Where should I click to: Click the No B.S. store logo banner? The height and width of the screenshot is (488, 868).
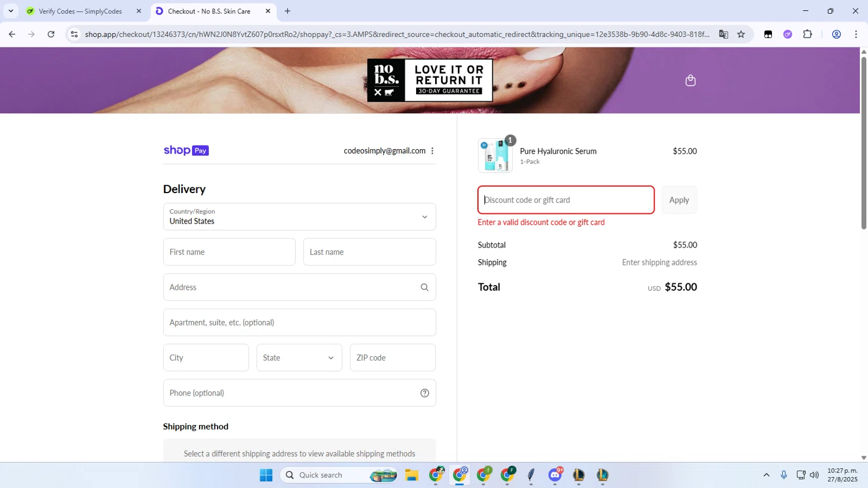coord(430,80)
